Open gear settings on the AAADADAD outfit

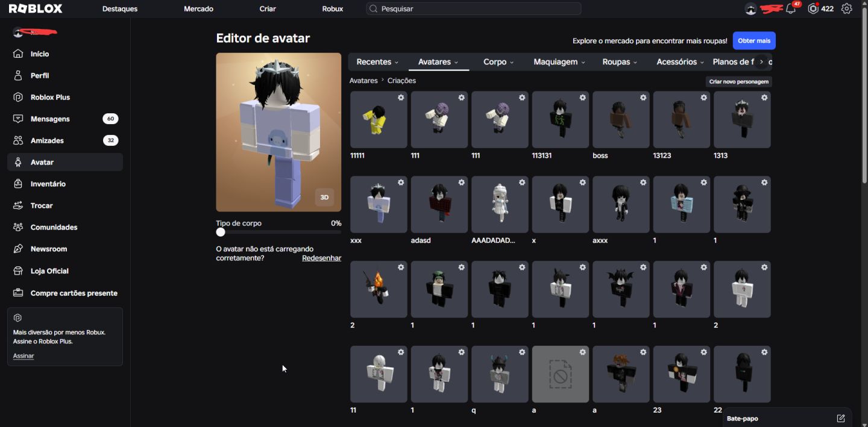(522, 182)
